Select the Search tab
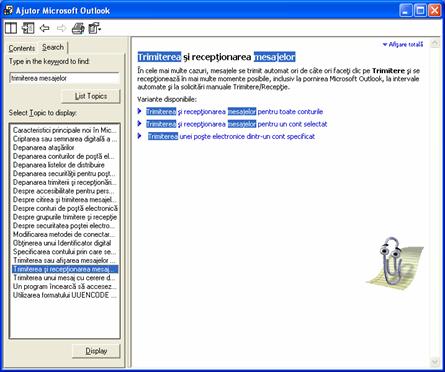The height and width of the screenshot is (372, 445). pos(53,47)
